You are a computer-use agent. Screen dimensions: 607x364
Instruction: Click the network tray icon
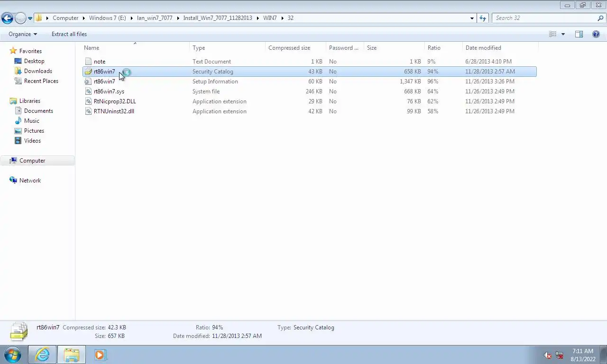559,355
